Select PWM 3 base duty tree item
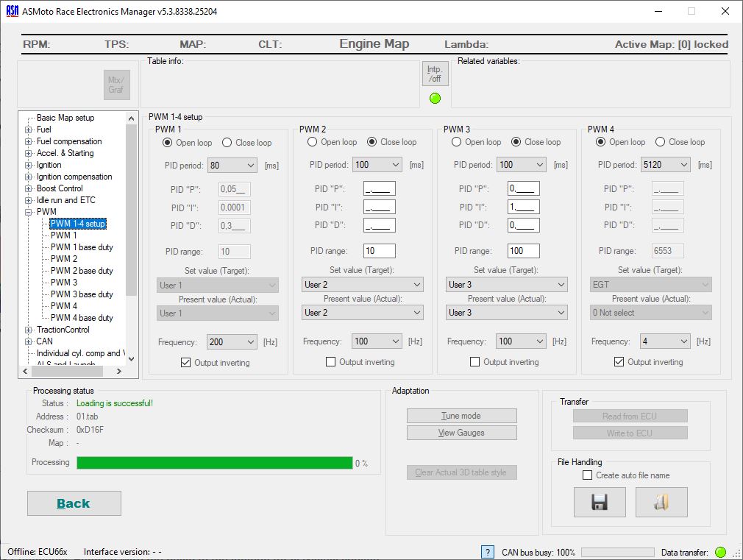 point(82,294)
